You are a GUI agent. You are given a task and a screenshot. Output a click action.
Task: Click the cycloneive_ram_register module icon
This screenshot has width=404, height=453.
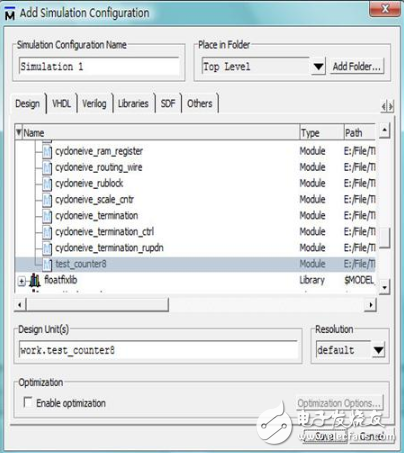pos(47,152)
